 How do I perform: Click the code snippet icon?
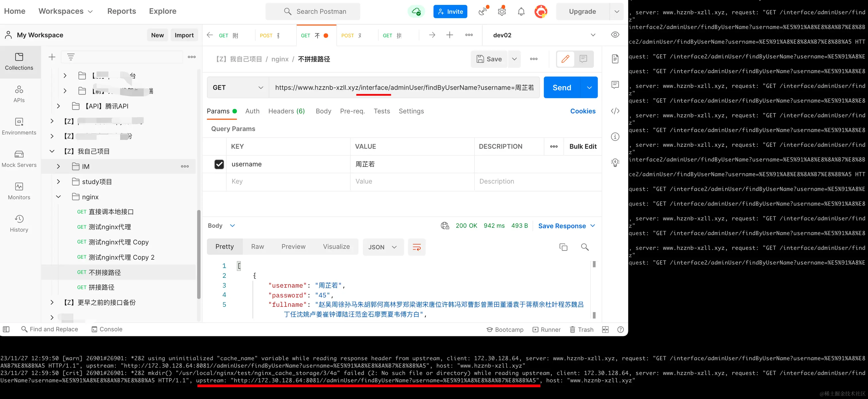click(615, 111)
